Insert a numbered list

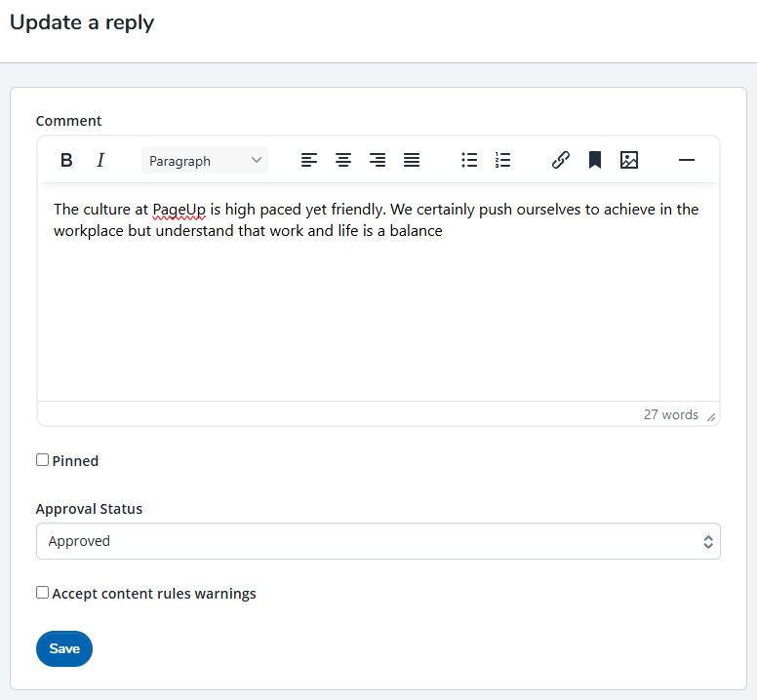pyautogui.click(x=503, y=161)
